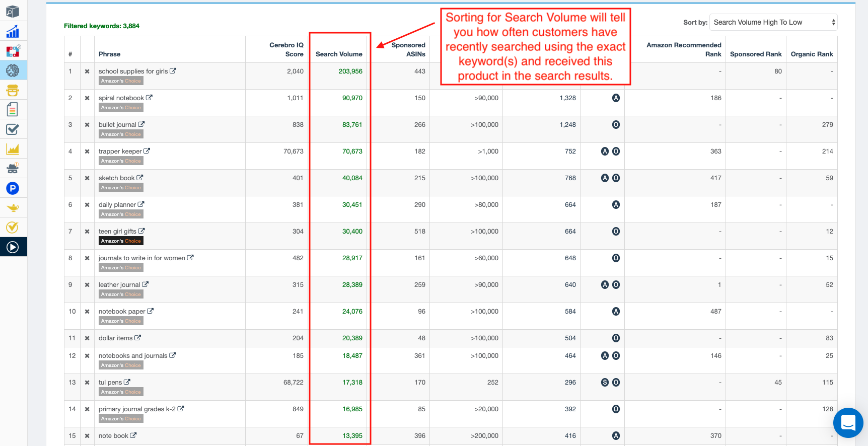Sort by the Cerebro IQ Score header

click(286, 50)
